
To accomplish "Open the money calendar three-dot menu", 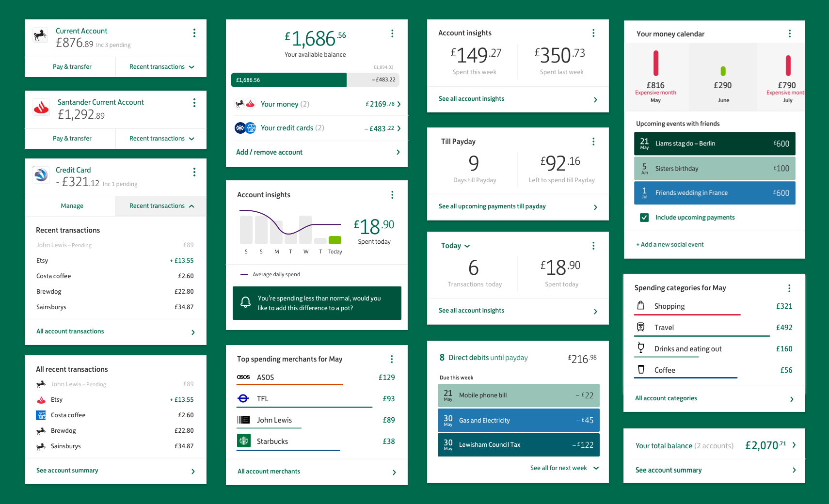I will click(790, 33).
